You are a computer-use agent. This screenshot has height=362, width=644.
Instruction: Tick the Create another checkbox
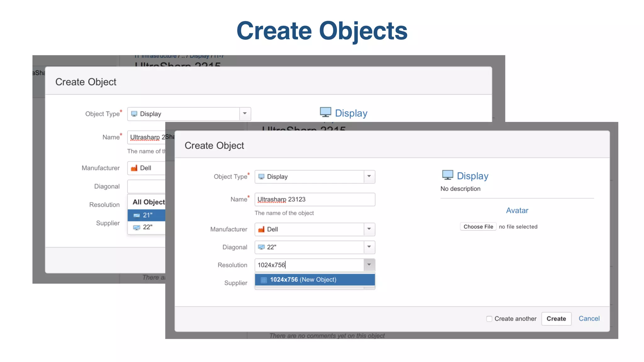(489, 319)
